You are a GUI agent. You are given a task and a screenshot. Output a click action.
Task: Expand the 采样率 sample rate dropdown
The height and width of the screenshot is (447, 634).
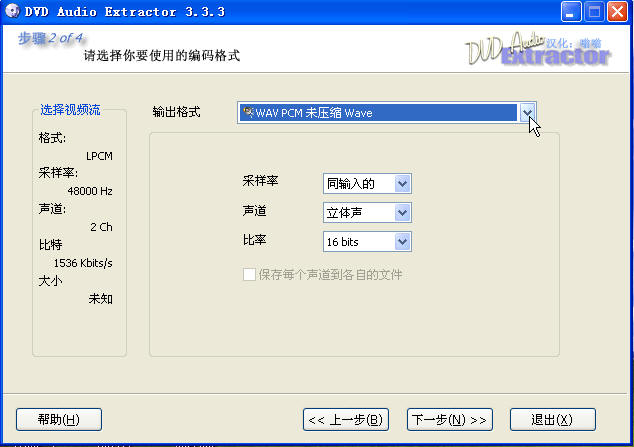pyautogui.click(x=402, y=184)
